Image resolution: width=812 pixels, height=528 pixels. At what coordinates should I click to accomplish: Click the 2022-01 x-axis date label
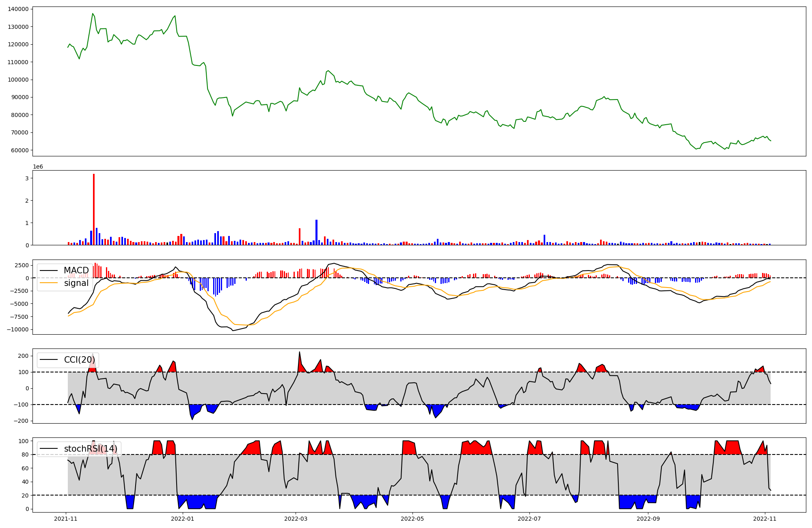(183, 519)
